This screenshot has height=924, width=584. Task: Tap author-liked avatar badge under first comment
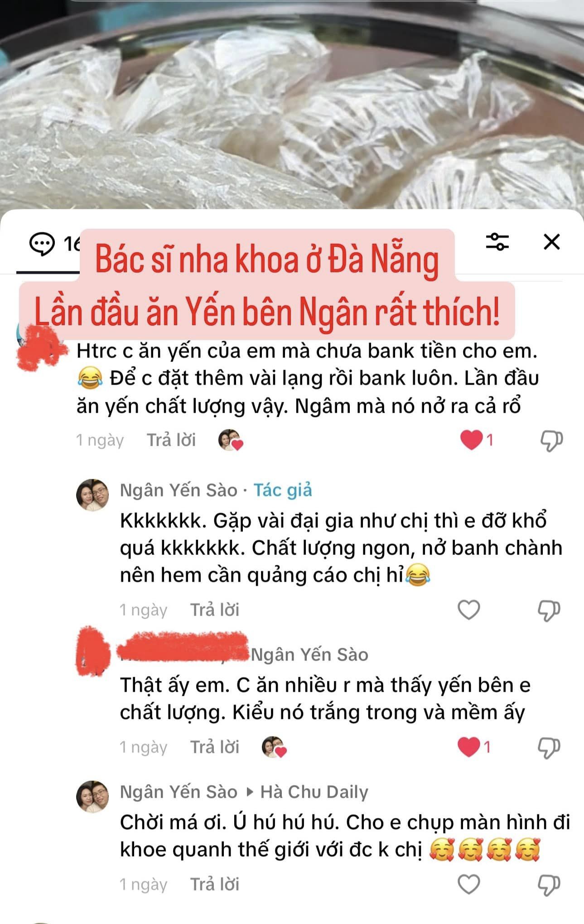point(231,440)
